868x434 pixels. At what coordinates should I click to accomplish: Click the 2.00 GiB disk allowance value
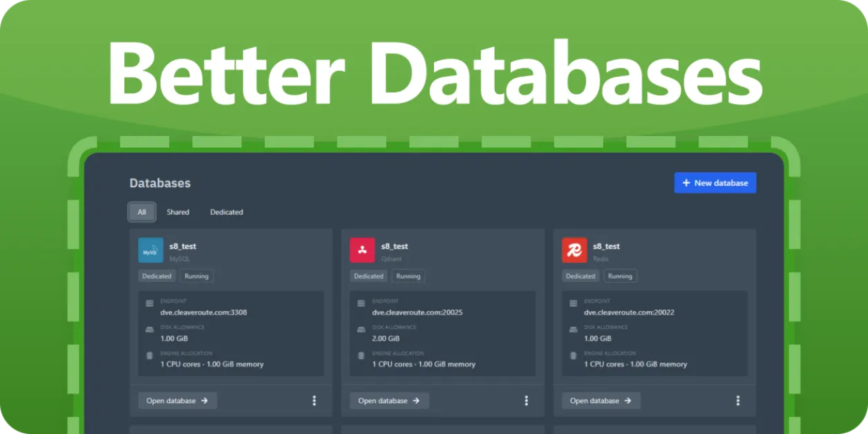[386, 339]
